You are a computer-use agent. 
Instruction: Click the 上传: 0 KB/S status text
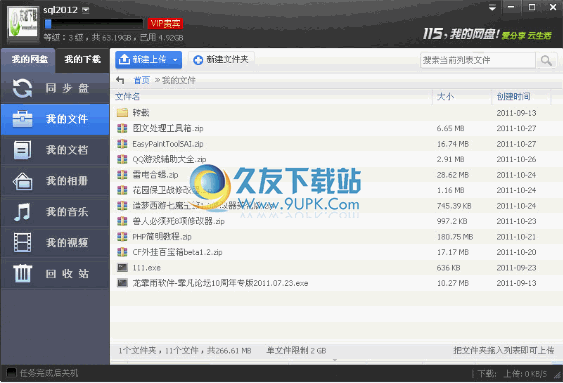tap(525, 374)
